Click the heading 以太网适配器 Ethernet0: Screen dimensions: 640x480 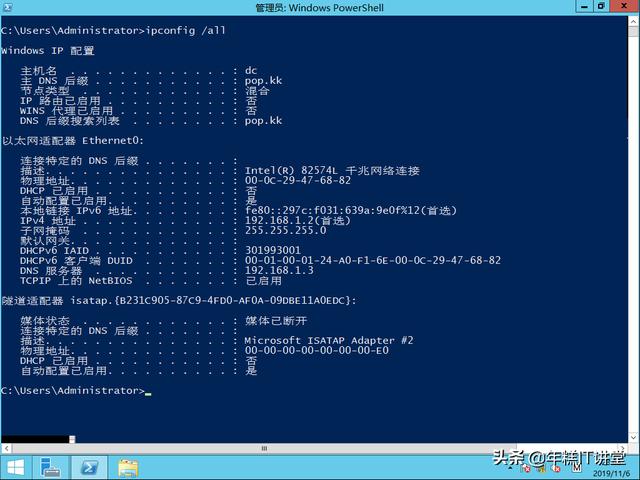coord(73,141)
